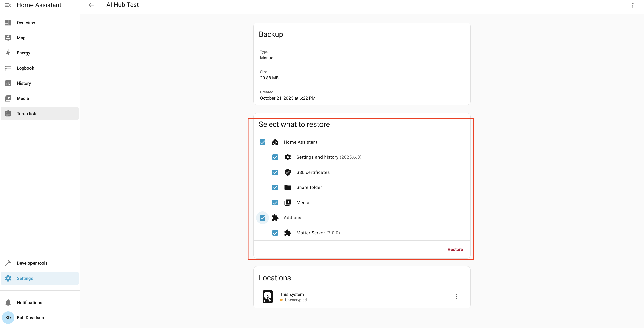Click the folder icon beside Share folder
Screen dimensions: 644x328
[288, 187]
